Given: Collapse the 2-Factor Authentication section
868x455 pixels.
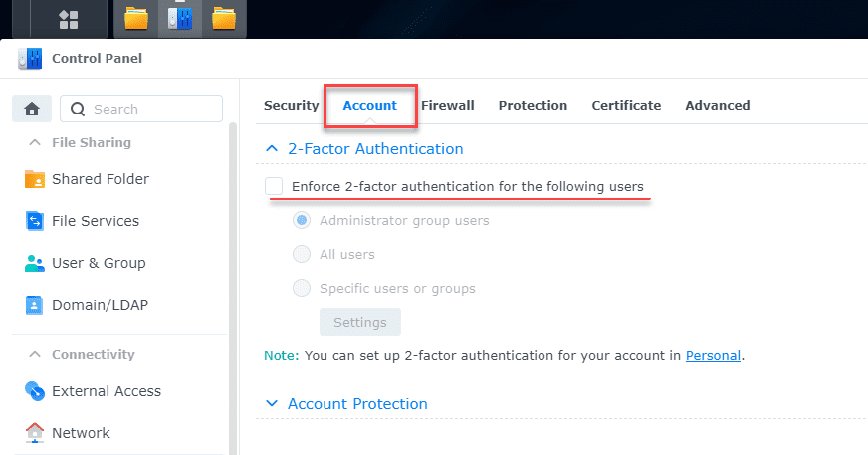Looking at the screenshot, I should pyautogui.click(x=271, y=149).
